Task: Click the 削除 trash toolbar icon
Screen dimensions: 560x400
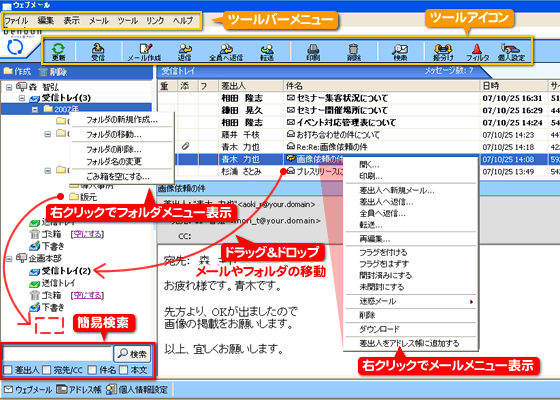Action: pos(354,51)
